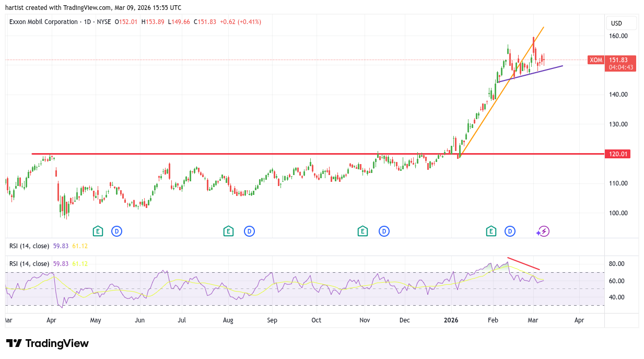Open the earnings E marker near August

coord(228,231)
